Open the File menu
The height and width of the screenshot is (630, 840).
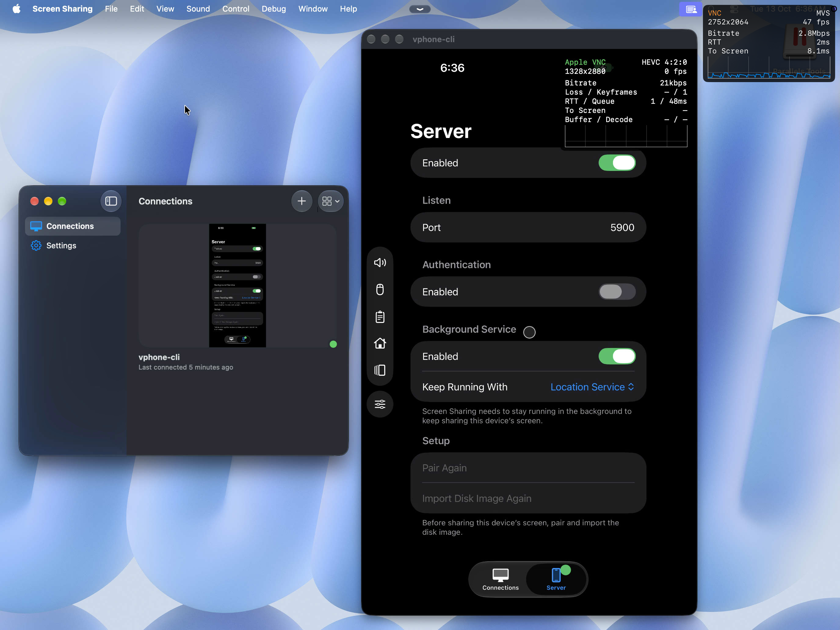pyautogui.click(x=111, y=9)
